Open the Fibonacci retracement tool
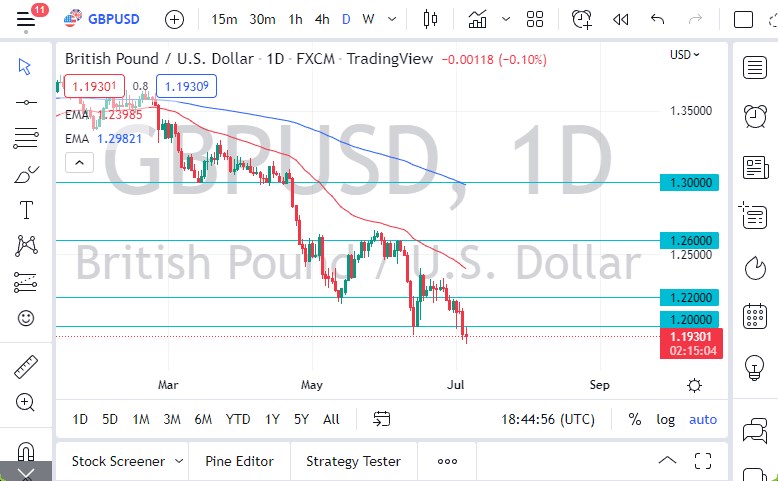This screenshot has height=481, width=778. pyautogui.click(x=26, y=137)
